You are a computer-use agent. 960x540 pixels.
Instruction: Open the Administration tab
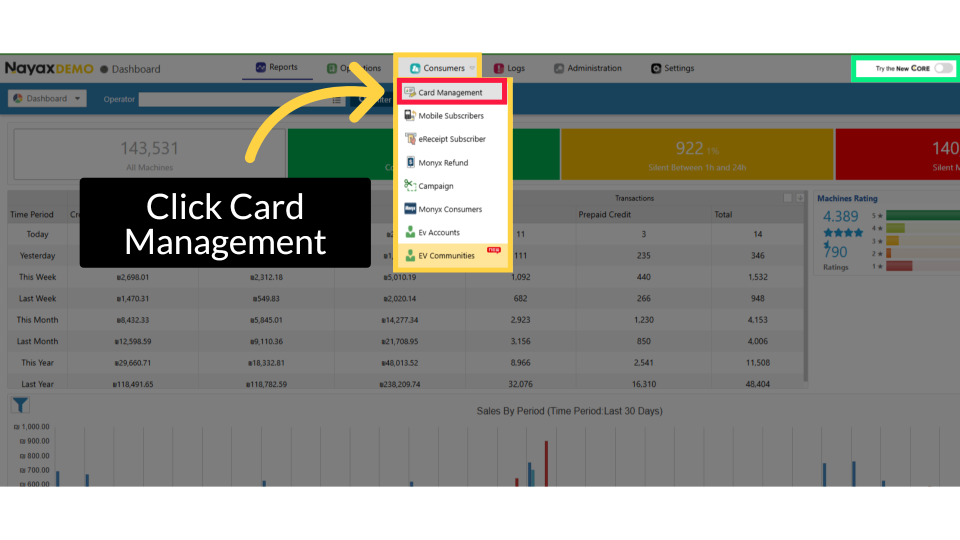tap(587, 68)
